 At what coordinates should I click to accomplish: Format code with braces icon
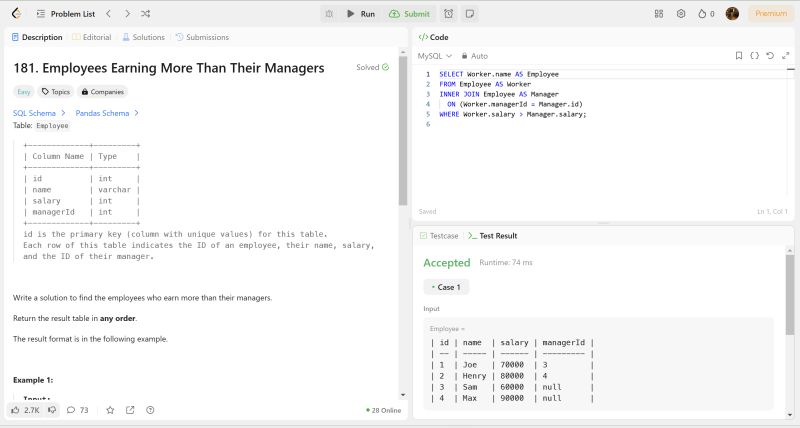pyautogui.click(x=755, y=56)
